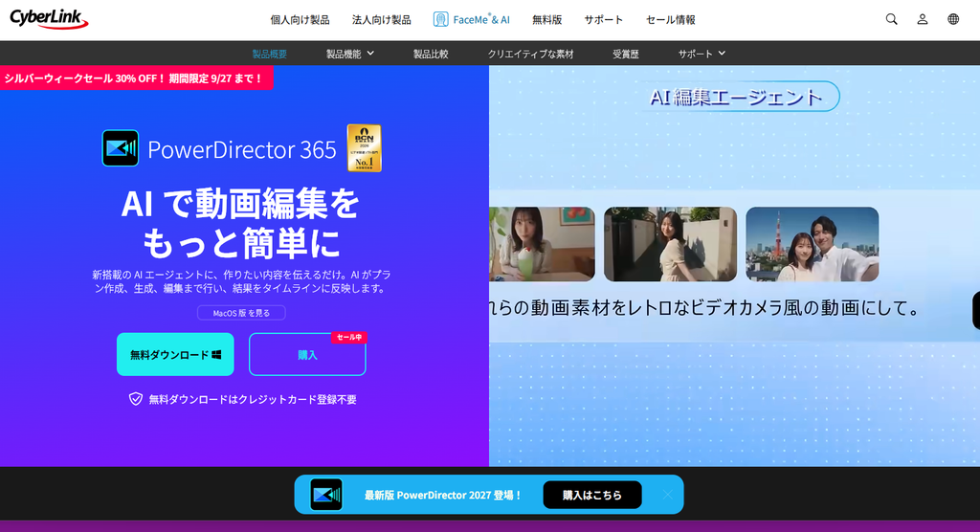Click the 新搭載の AI エージェント description
This screenshot has height=532, width=980.
241,281
